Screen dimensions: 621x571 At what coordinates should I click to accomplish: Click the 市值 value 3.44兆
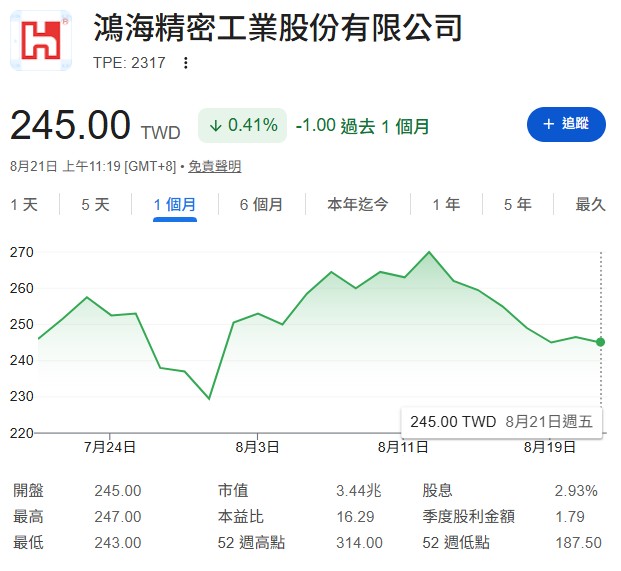click(x=359, y=491)
